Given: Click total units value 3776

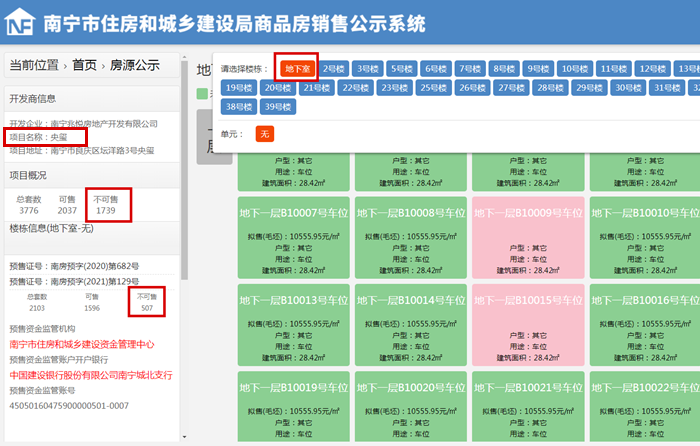Looking at the screenshot, I should pos(29,210).
